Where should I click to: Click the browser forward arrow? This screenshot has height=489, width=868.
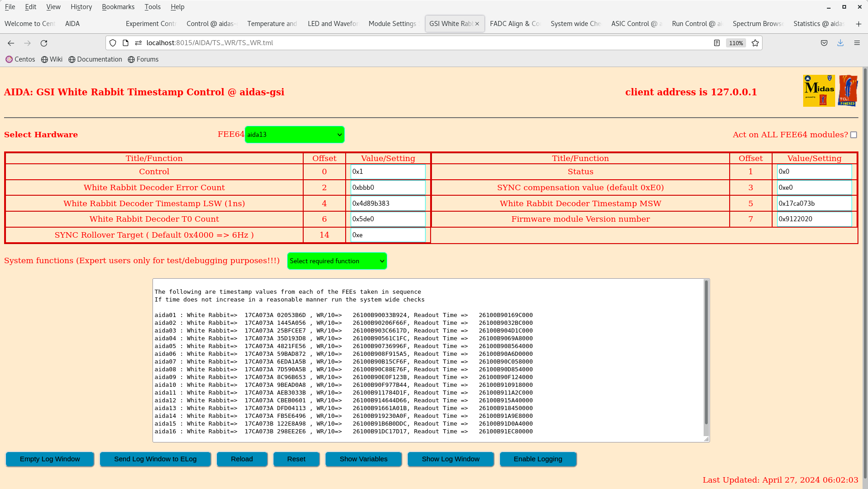27,43
